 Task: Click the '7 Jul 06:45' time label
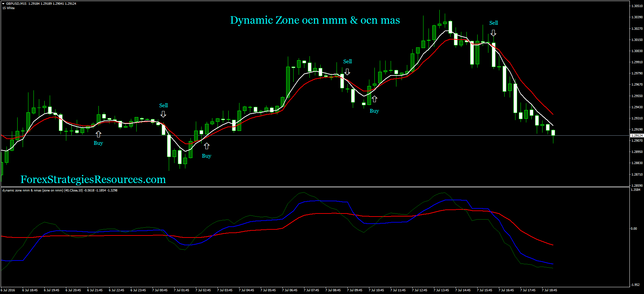pos(290,290)
